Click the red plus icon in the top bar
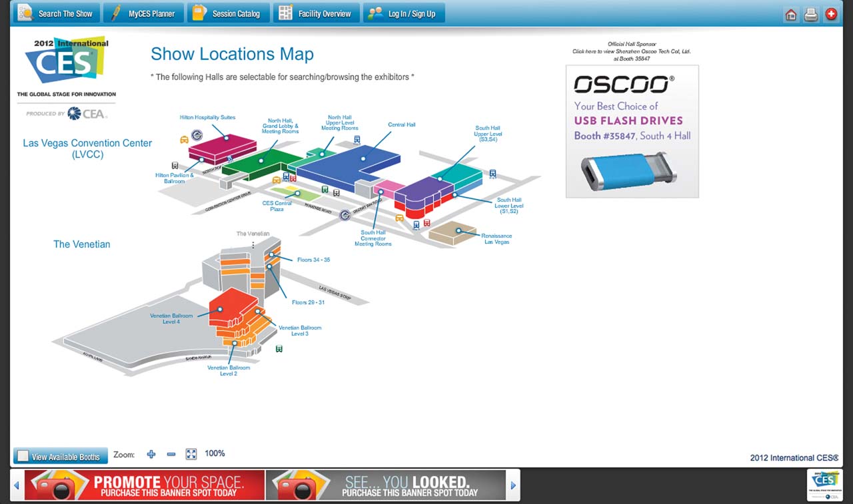Viewport: 853px width, 504px height. [x=831, y=15]
